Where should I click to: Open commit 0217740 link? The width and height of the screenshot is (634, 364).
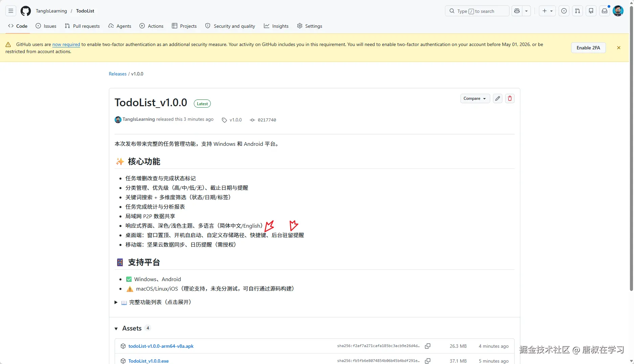(x=267, y=120)
